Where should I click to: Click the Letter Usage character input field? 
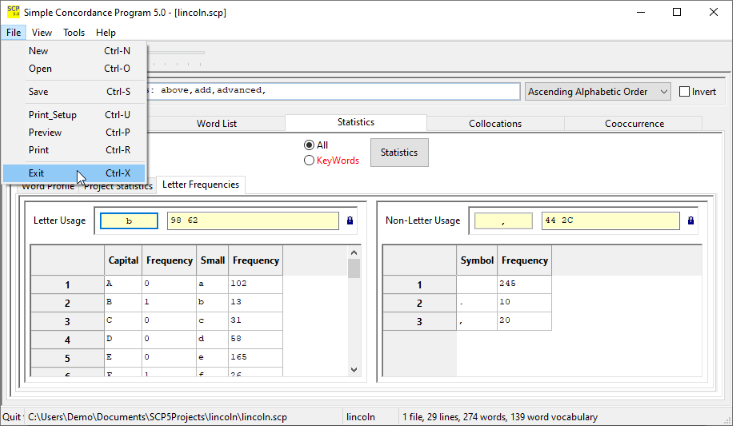[x=129, y=221]
